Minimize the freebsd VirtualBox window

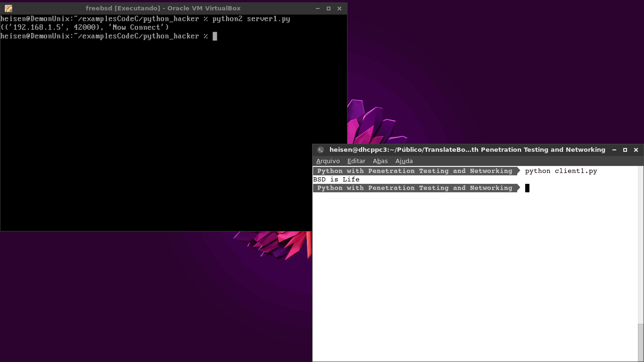point(318,8)
